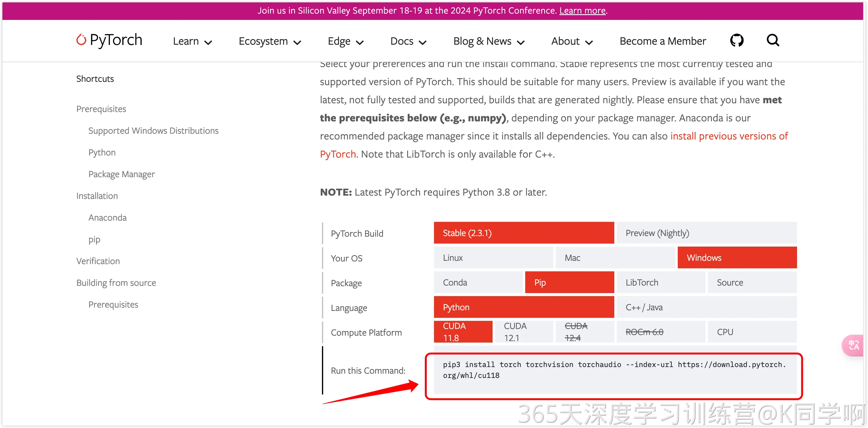The height and width of the screenshot is (428, 868).
Task: Select CUDA 12.1 compute platform
Action: tap(524, 332)
